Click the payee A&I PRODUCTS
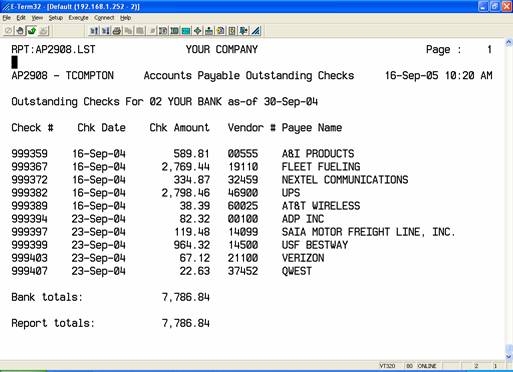This screenshot has height=372, width=513. click(x=318, y=154)
